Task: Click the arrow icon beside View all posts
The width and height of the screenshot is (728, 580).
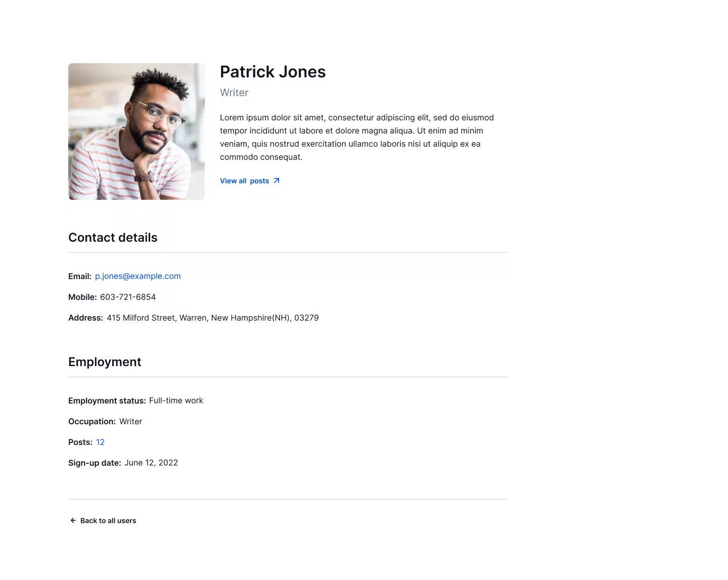Action: 277,181
